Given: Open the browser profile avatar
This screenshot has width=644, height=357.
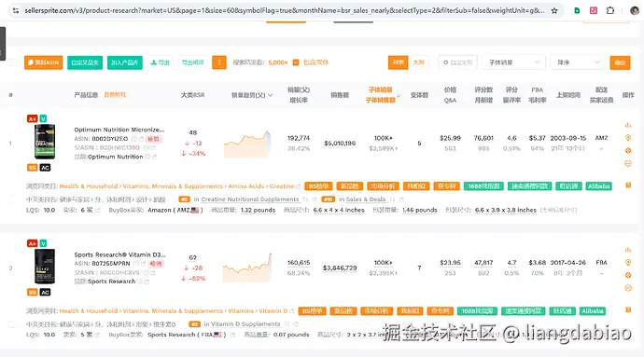Looking at the screenshot, I should 635,10.
